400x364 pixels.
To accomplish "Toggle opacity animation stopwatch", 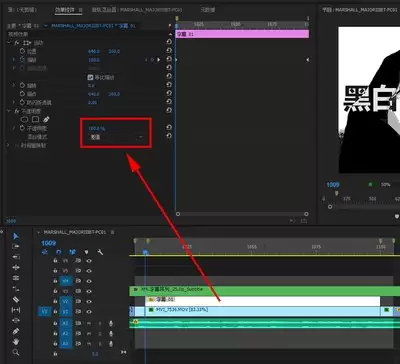I will tap(22, 128).
